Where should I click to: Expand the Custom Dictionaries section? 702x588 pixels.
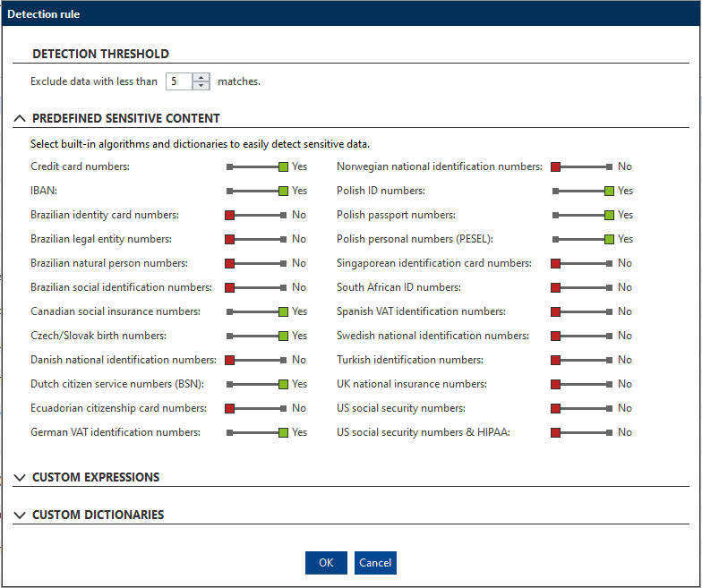point(20,516)
